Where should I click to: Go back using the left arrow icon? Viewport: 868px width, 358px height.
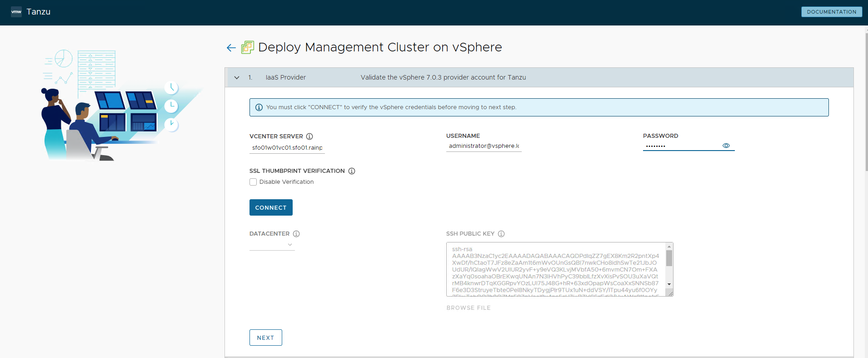(x=231, y=48)
